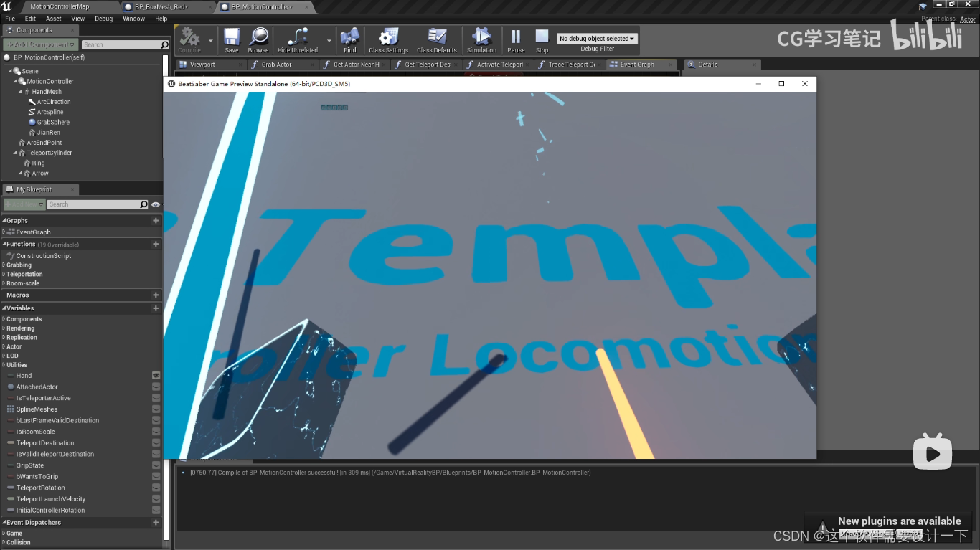
Task: Open the Hide Unrelated options dropdown
Action: 329,41
